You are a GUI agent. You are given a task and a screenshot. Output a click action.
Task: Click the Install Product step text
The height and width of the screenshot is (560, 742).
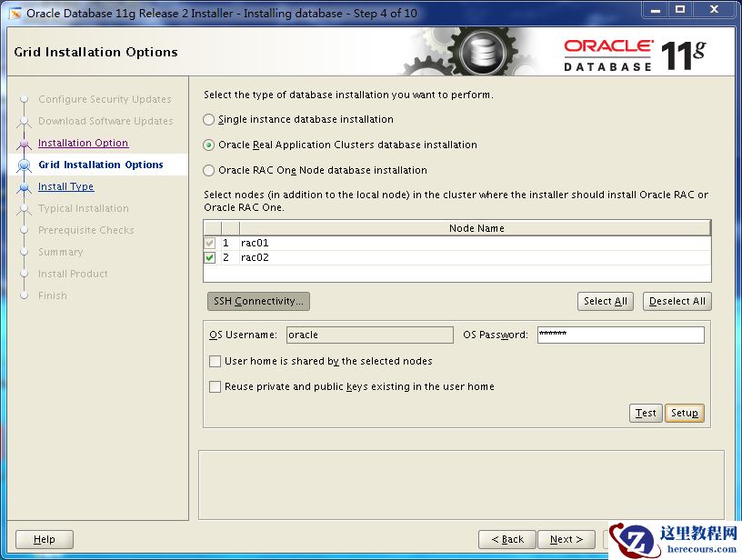pos(73,274)
